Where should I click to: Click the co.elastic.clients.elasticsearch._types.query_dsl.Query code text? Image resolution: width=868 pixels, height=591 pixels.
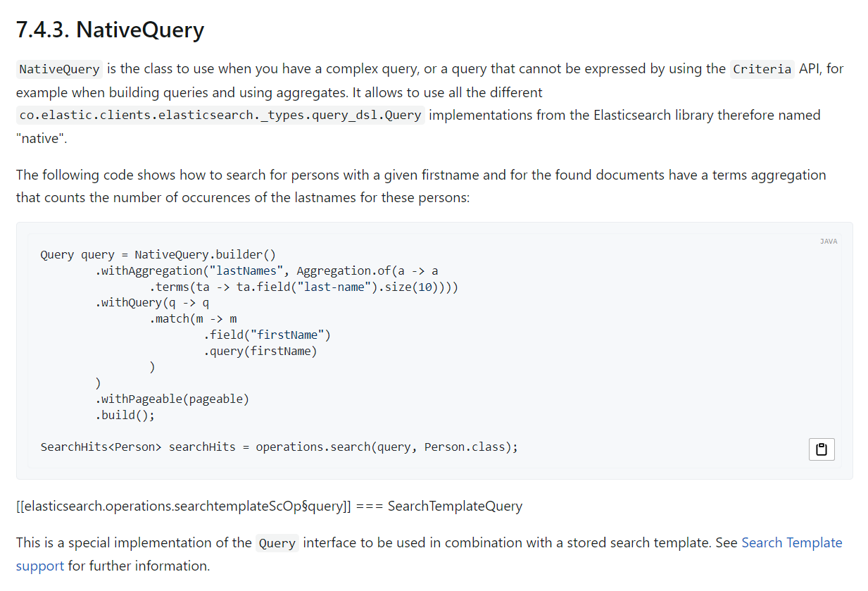point(220,115)
